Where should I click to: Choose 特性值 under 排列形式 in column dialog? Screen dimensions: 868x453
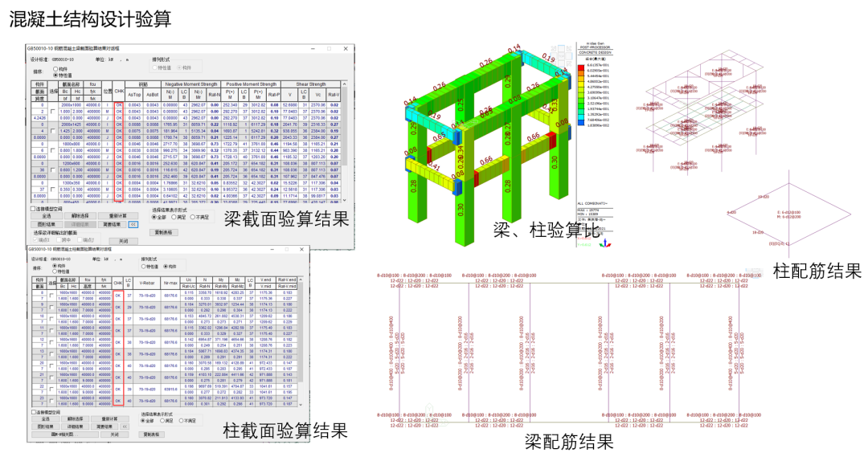143,267
